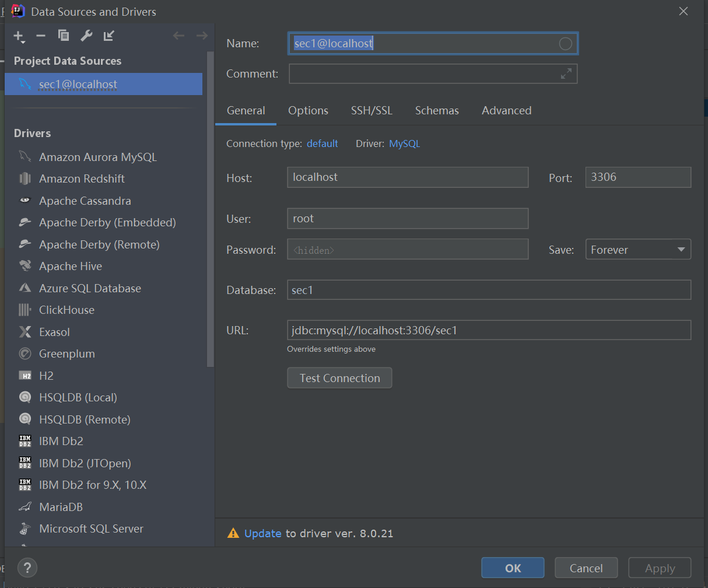Navigate forward with right arrow
The image size is (708, 588).
point(202,36)
